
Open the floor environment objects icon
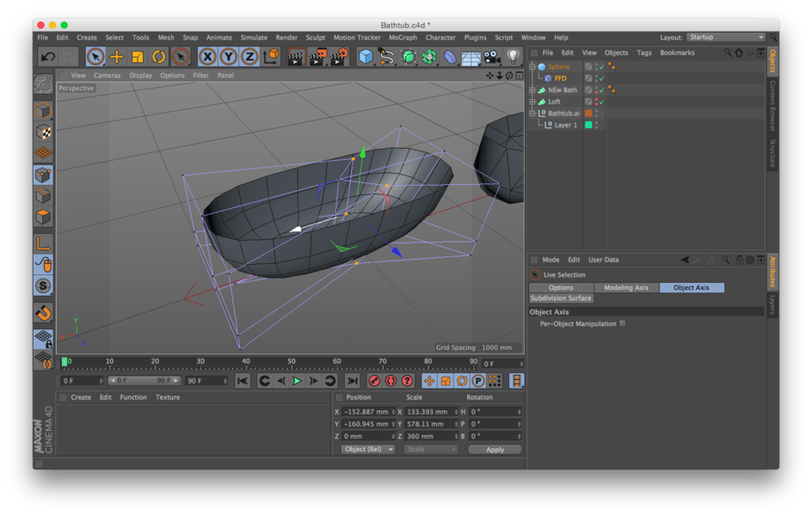(x=471, y=57)
